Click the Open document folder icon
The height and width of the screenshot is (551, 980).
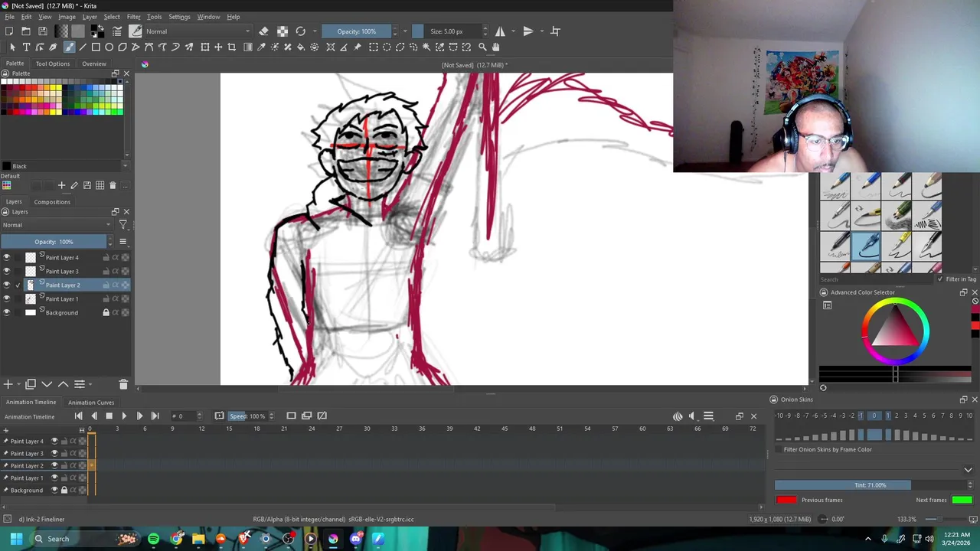(x=26, y=31)
